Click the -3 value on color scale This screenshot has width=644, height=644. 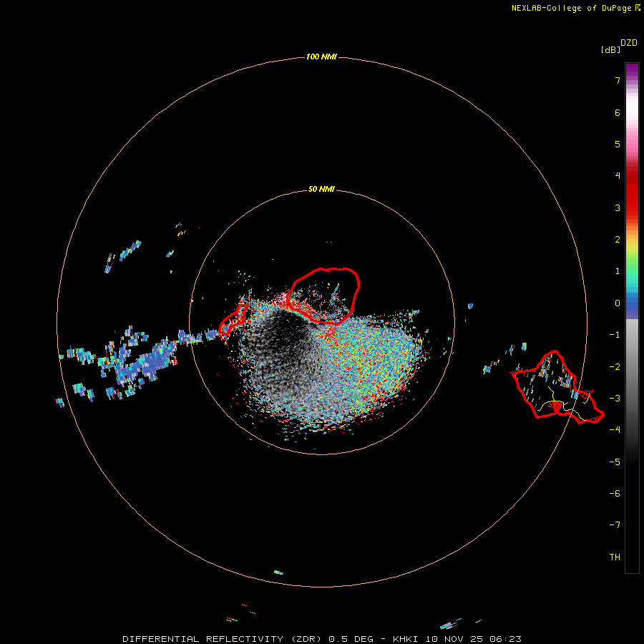[615, 399]
